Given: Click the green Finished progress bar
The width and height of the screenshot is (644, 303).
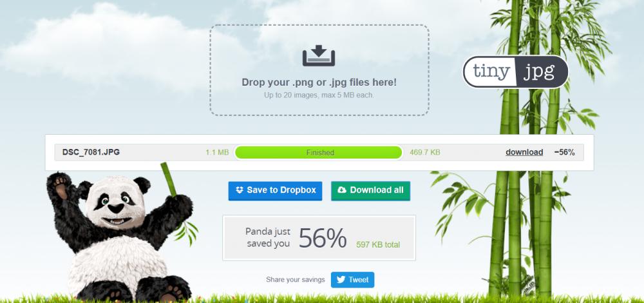Looking at the screenshot, I should (x=319, y=152).
